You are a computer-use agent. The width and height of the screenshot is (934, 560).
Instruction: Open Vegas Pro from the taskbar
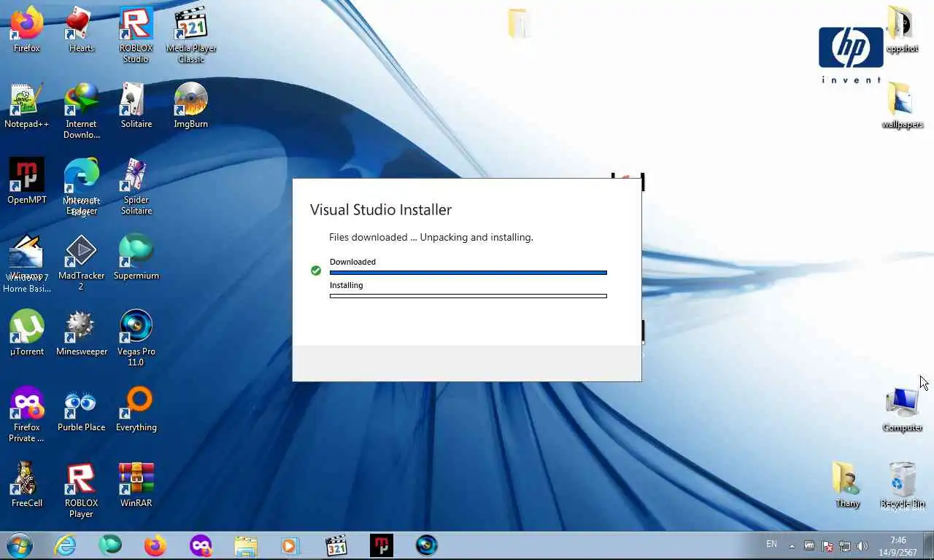click(427, 545)
